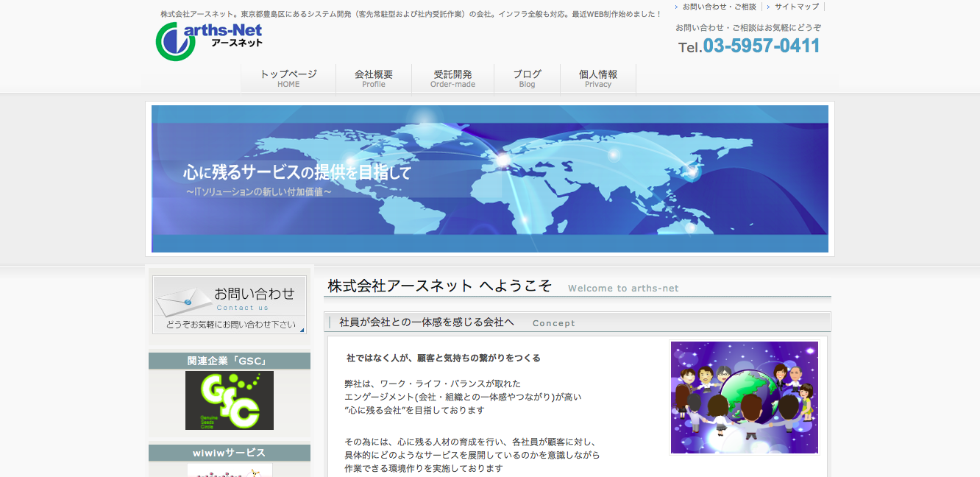980x477 pixels.
Task: Click the wiwiwサービス banner image
Action: point(229,471)
